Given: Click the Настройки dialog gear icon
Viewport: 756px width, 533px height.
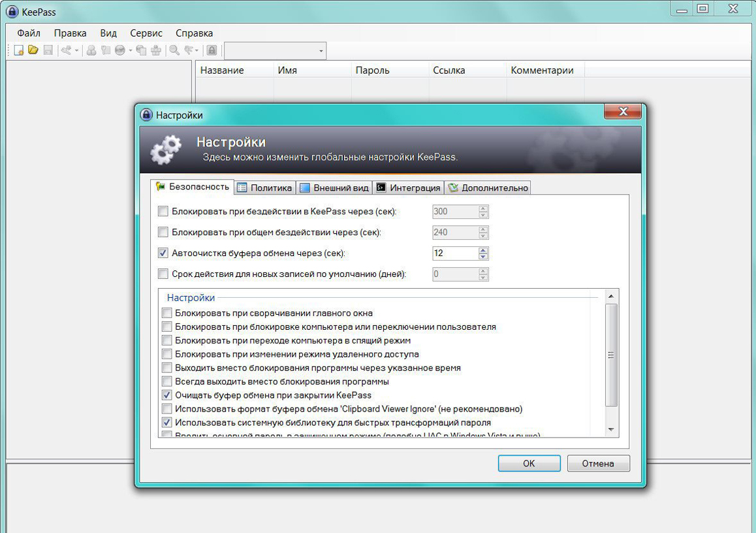Looking at the screenshot, I should 165,149.
